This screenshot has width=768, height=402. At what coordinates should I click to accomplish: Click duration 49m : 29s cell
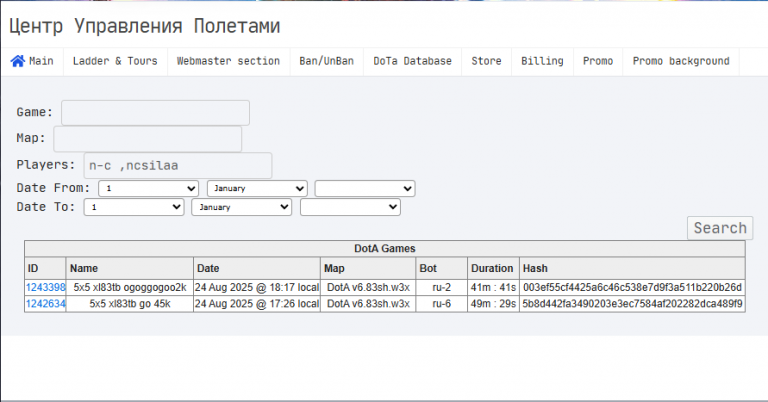point(493,304)
